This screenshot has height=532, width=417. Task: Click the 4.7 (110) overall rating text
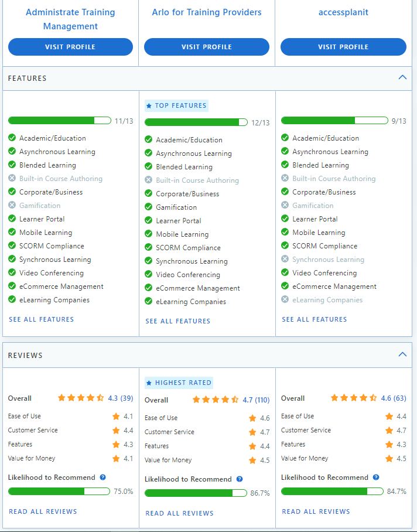click(x=256, y=400)
